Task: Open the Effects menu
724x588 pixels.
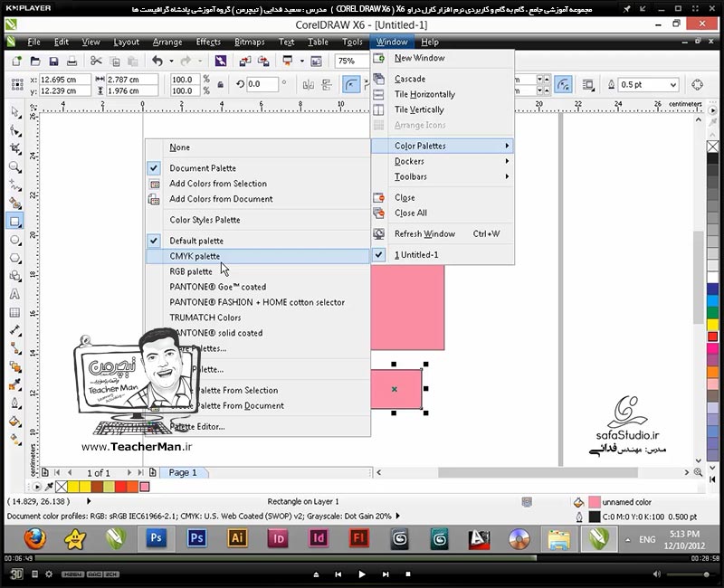Action: [208, 42]
